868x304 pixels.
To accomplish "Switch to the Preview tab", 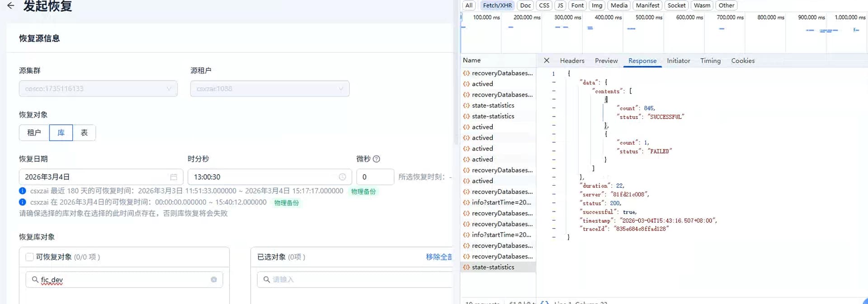I will click(x=606, y=61).
